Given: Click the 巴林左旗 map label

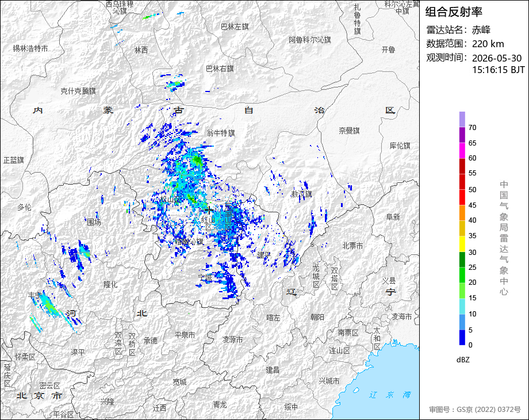Looking at the screenshot, I should point(235,26).
